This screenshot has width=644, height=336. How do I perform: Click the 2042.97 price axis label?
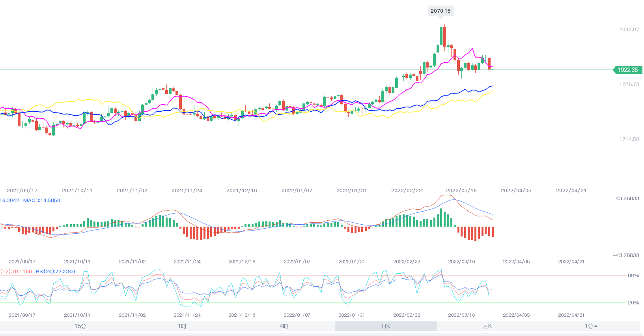[x=629, y=30]
